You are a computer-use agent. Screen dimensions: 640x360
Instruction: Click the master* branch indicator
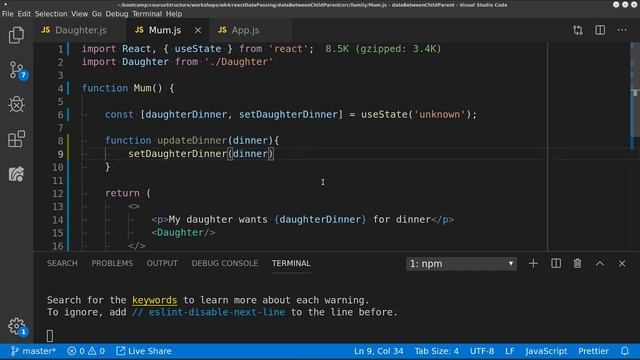(x=33, y=351)
